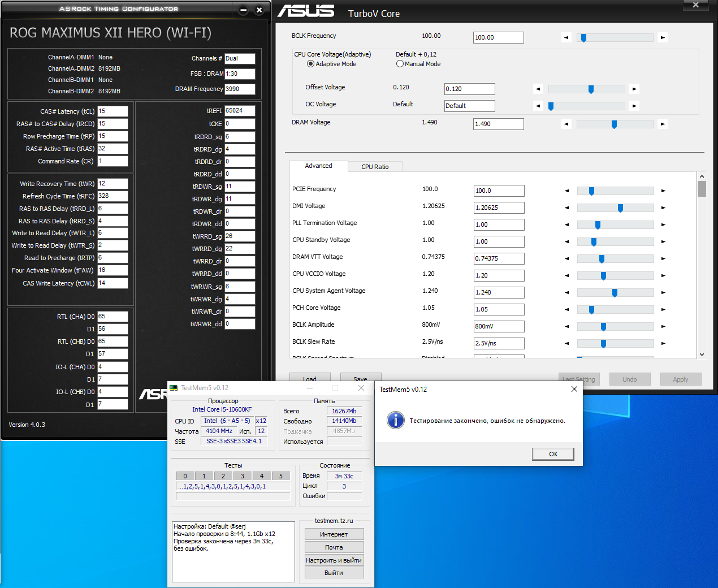Click the BCLK Frequency increase arrow
This screenshot has width=718, height=588.
663,38
